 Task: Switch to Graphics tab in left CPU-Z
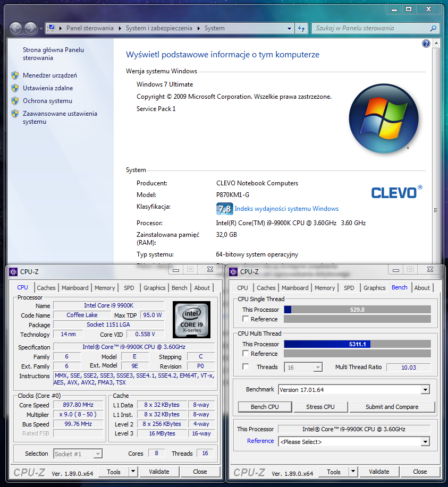point(155,288)
